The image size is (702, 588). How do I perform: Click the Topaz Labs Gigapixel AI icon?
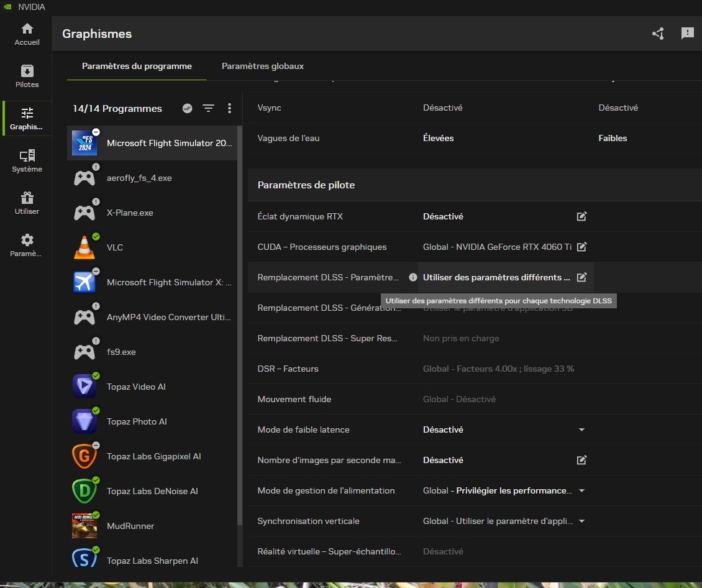(x=84, y=456)
